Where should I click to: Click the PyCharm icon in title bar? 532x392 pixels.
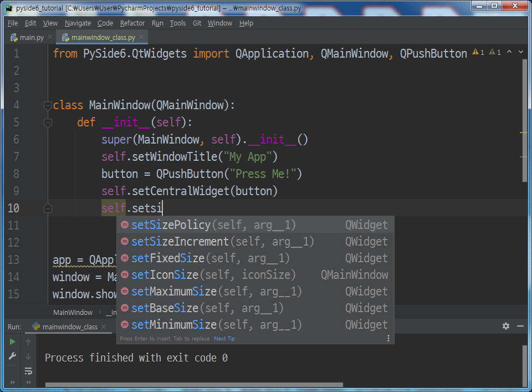(x=9, y=8)
